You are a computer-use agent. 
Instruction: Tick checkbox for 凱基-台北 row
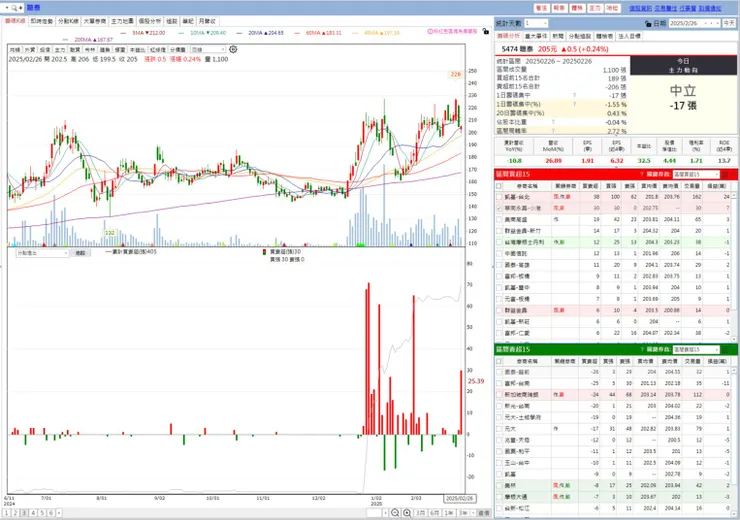coord(499,197)
